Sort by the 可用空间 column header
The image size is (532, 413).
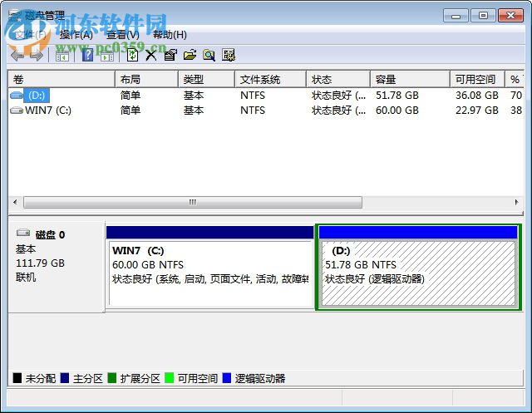tap(478, 80)
